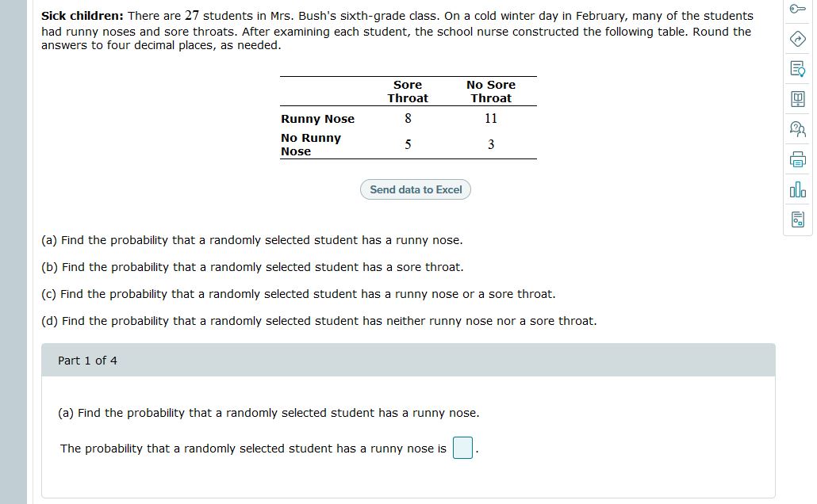817x504 pixels.
Task: Click the Sore Throat column header
Action: pyautogui.click(x=407, y=91)
